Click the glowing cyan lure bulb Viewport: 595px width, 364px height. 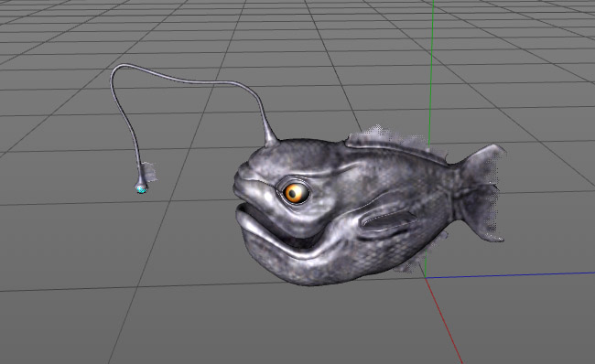(x=141, y=188)
